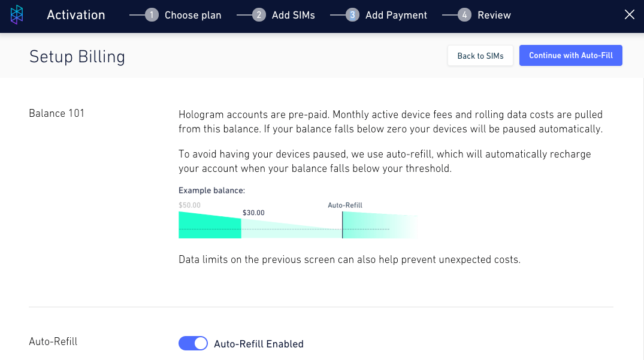Jump to step 4 Review
The height and width of the screenshot is (360, 644).
pyautogui.click(x=484, y=15)
